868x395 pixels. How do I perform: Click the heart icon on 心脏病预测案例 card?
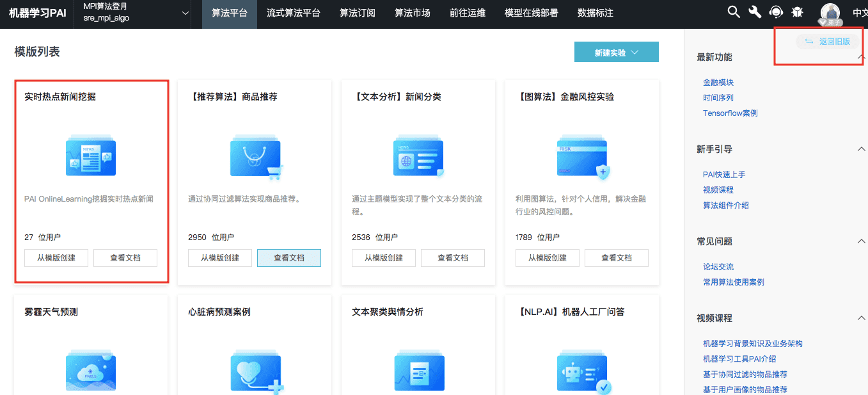255,371
